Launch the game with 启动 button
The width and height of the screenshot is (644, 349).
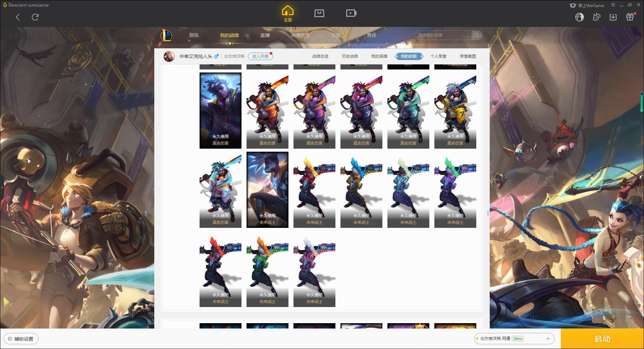602,339
